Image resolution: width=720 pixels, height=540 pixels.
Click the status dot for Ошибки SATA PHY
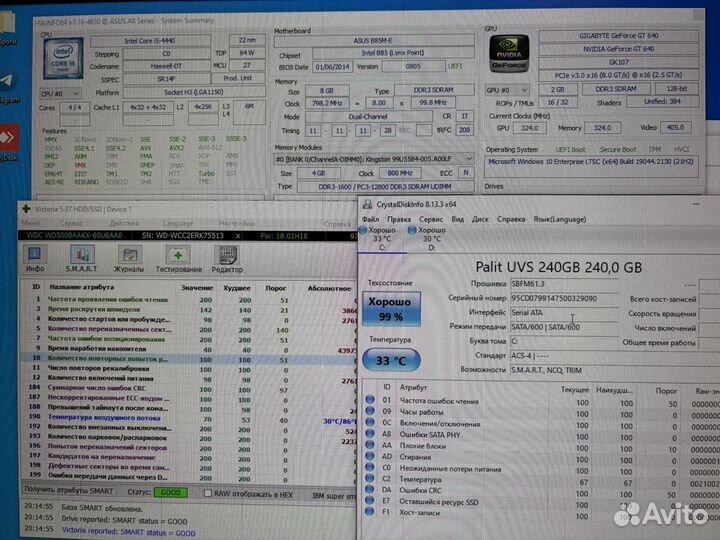(370, 433)
